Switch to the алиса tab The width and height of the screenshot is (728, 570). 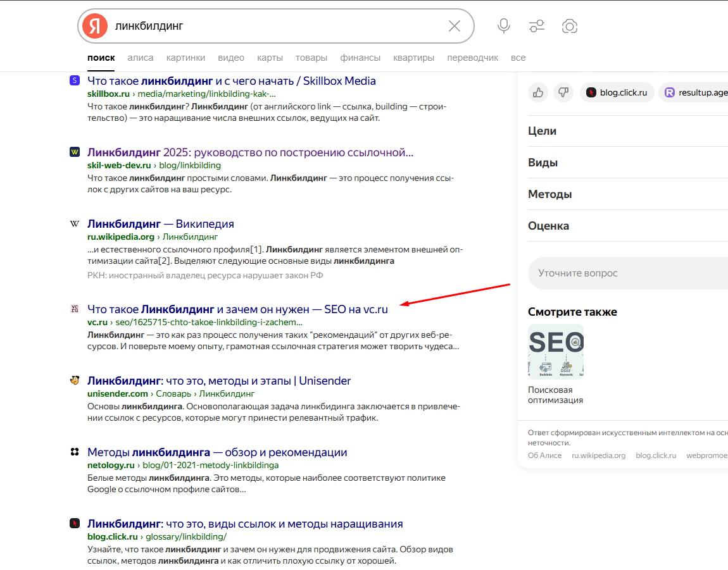click(x=140, y=58)
